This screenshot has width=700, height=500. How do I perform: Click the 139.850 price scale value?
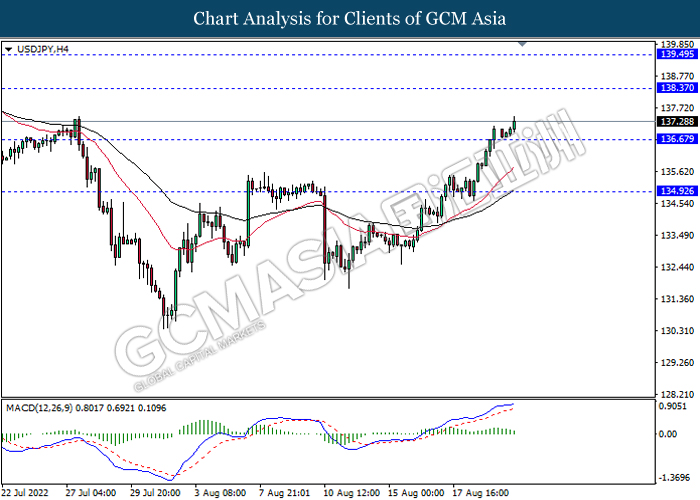tap(677, 45)
